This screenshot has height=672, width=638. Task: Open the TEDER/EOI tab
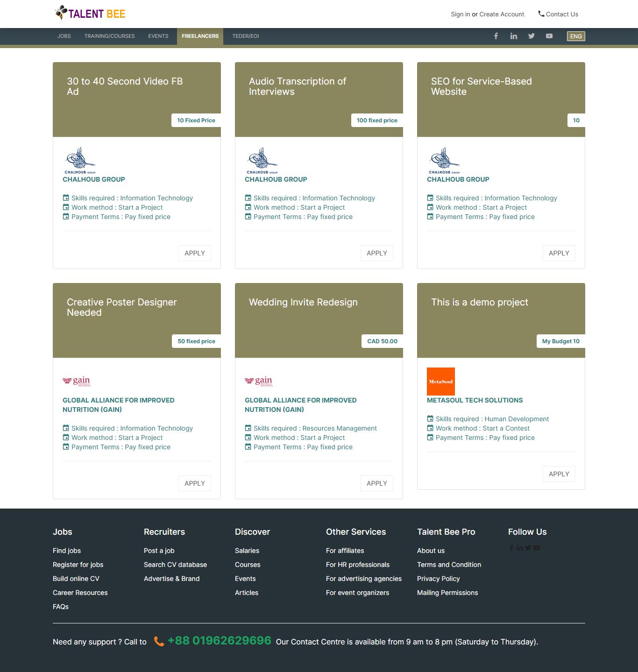pos(245,36)
